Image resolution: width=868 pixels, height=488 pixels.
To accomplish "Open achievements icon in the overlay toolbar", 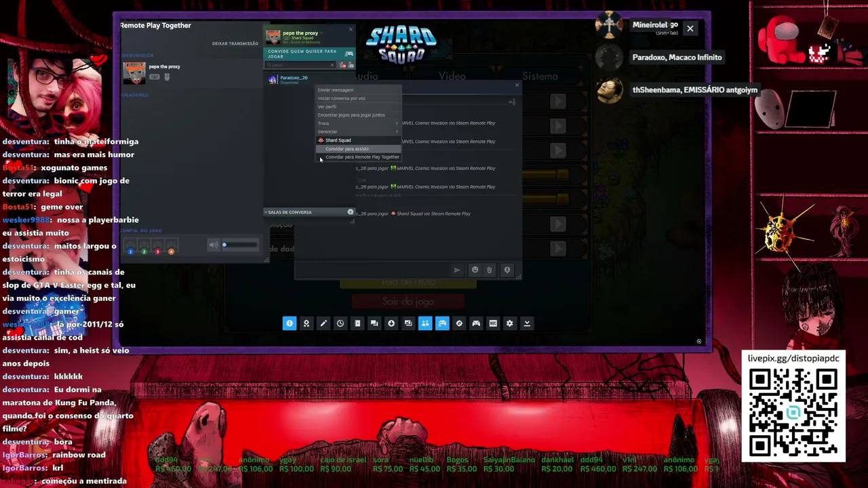I will (x=307, y=323).
